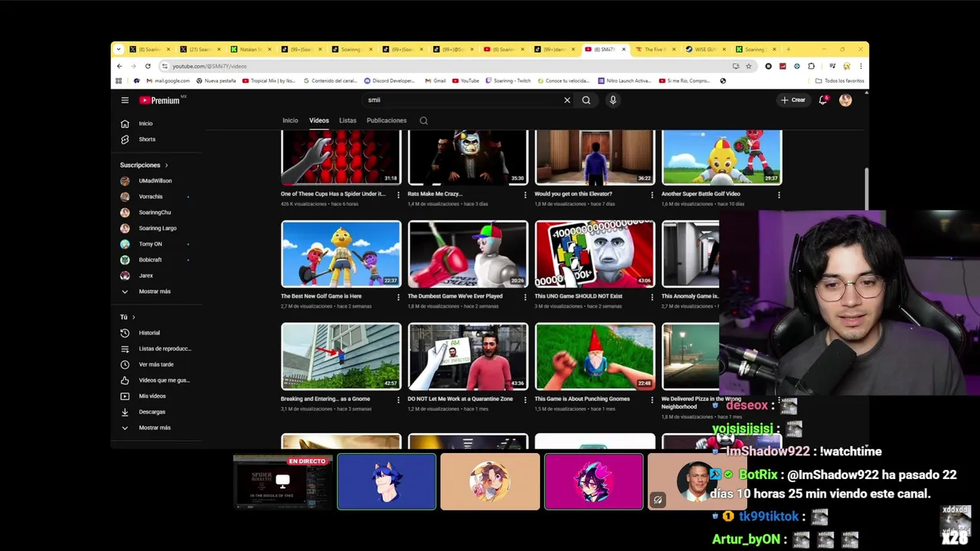Play 'This Game is About Punching Gnomes' thumbnail
Viewport: 980px width, 551px height.
595,357
